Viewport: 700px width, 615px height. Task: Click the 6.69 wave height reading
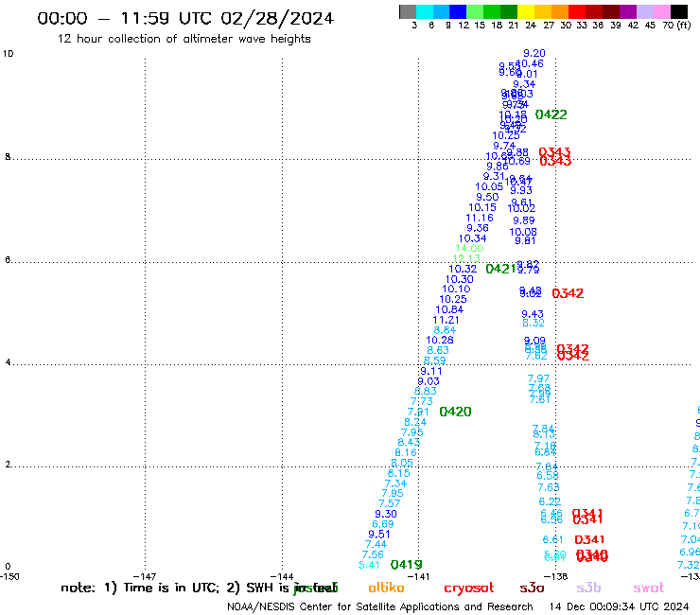click(382, 524)
